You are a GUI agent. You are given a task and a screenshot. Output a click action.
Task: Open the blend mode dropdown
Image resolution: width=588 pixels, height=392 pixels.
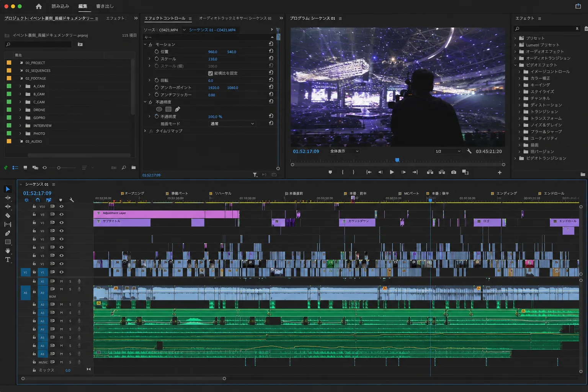(232, 124)
